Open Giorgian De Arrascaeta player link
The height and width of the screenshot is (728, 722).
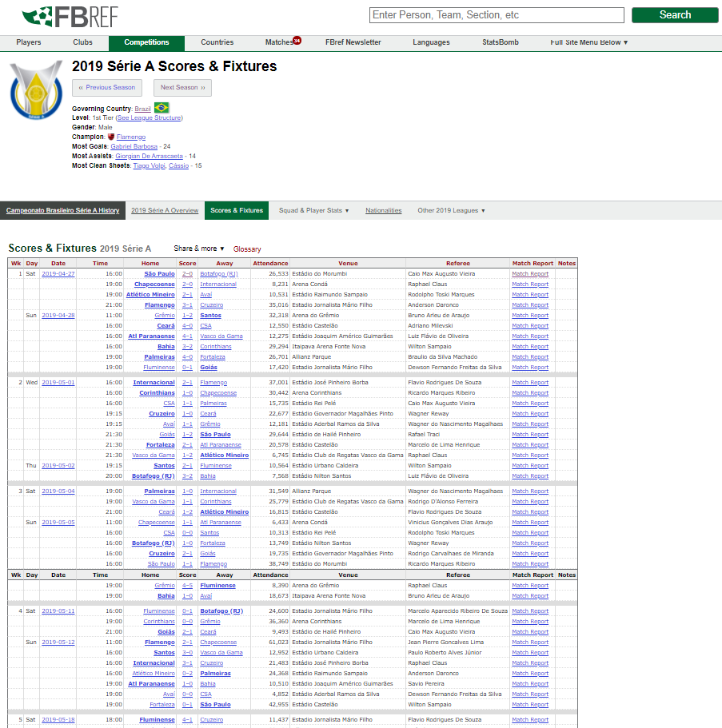150,156
